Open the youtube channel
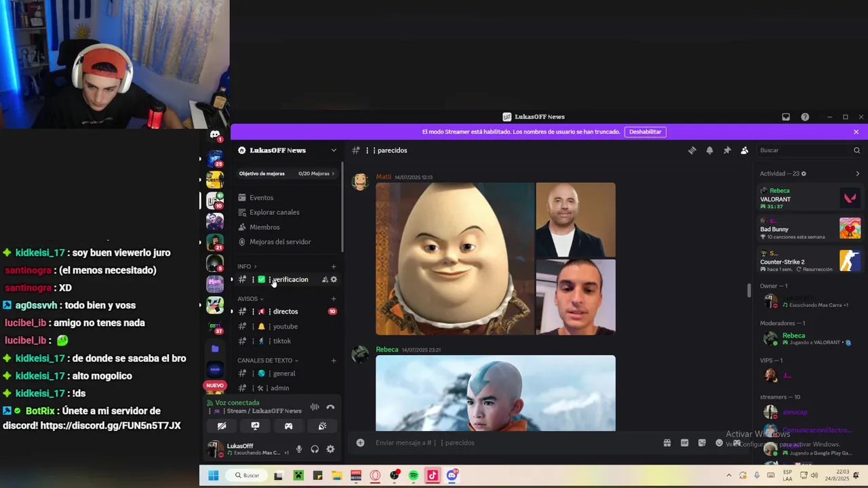Viewport: 868px width, 488px height. click(x=287, y=327)
